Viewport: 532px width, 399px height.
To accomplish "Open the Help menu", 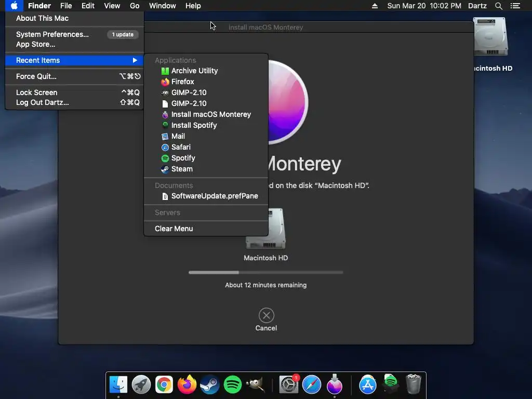I will click(x=193, y=6).
